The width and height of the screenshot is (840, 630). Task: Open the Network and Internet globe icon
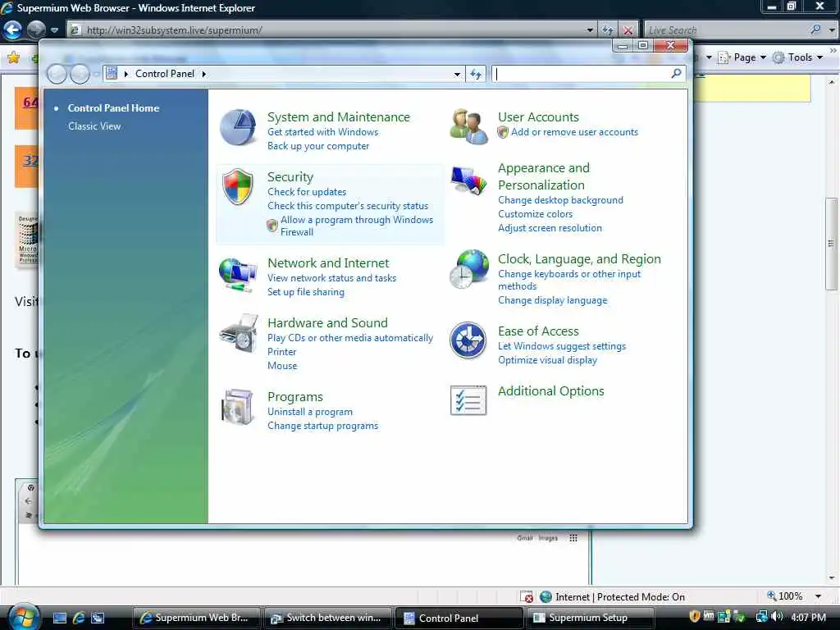(x=238, y=275)
